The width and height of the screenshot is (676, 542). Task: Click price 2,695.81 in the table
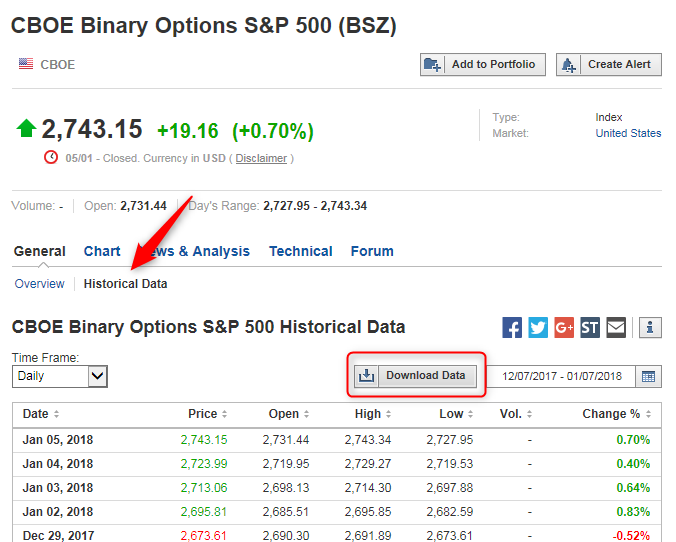coord(204,512)
